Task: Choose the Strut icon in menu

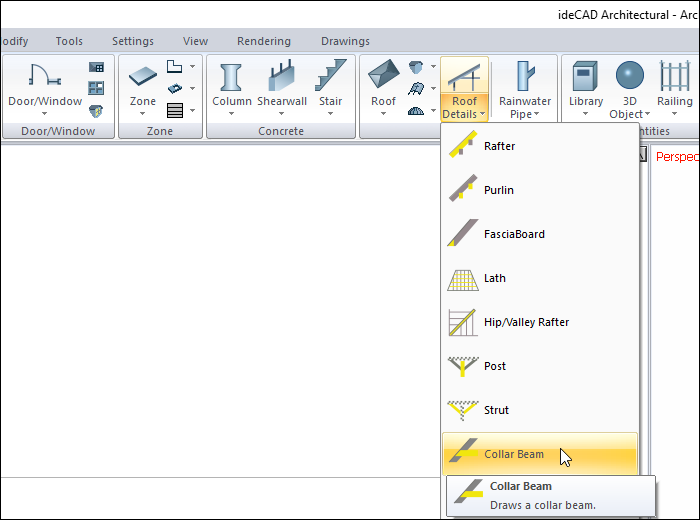Action: 460,411
